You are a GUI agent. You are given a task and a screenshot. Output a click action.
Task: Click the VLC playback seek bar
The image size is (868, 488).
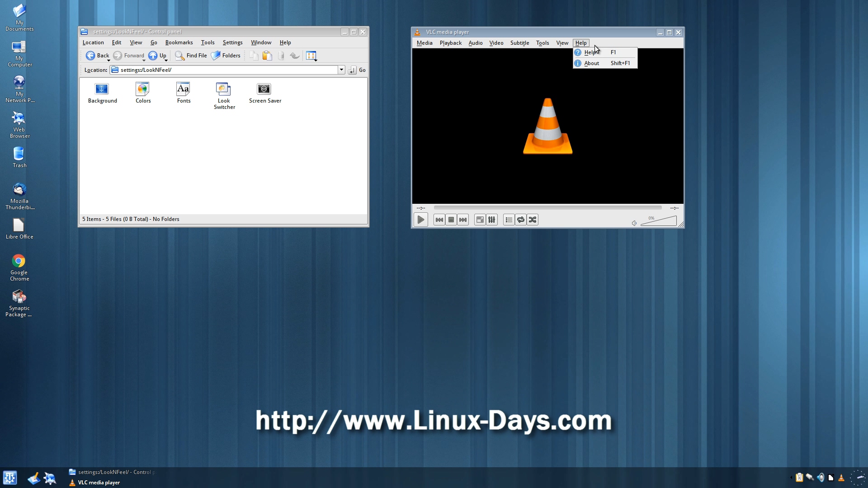pyautogui.click(x=547, y=208)
